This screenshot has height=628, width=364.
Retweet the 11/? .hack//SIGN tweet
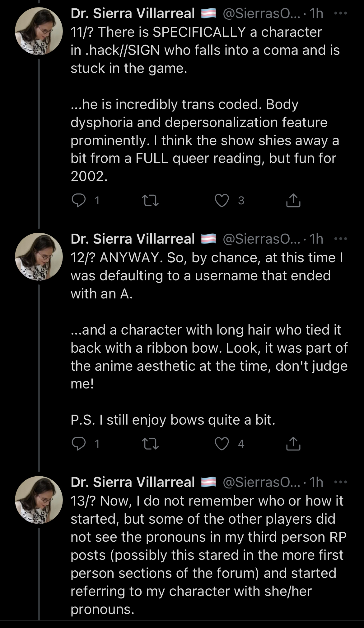(150, 200)
